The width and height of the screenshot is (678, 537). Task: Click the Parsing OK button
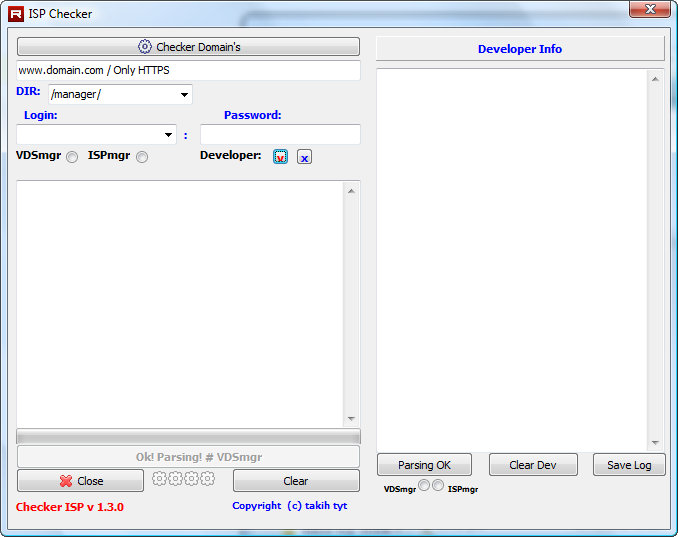424,465
